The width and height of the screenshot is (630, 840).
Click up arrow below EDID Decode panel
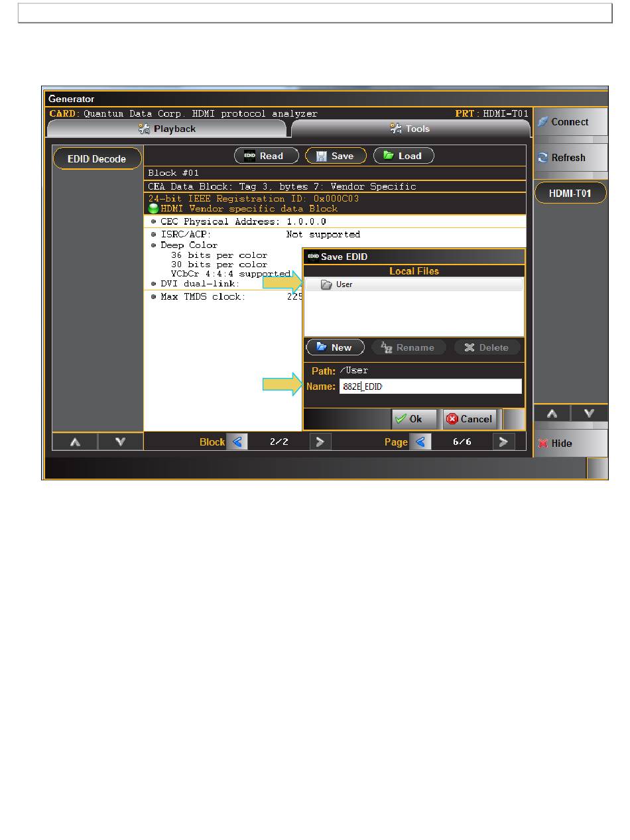point(75,442)
